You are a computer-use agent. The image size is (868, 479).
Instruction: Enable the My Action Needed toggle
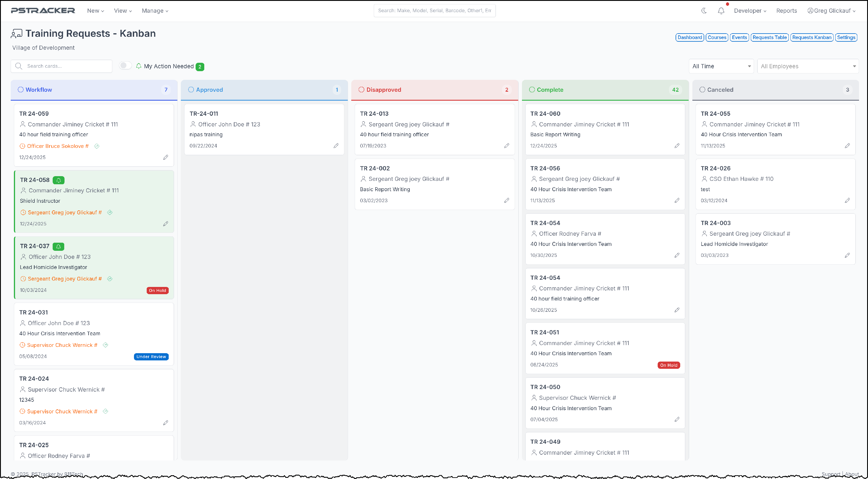pyautogui.click(x=125, y=66)
